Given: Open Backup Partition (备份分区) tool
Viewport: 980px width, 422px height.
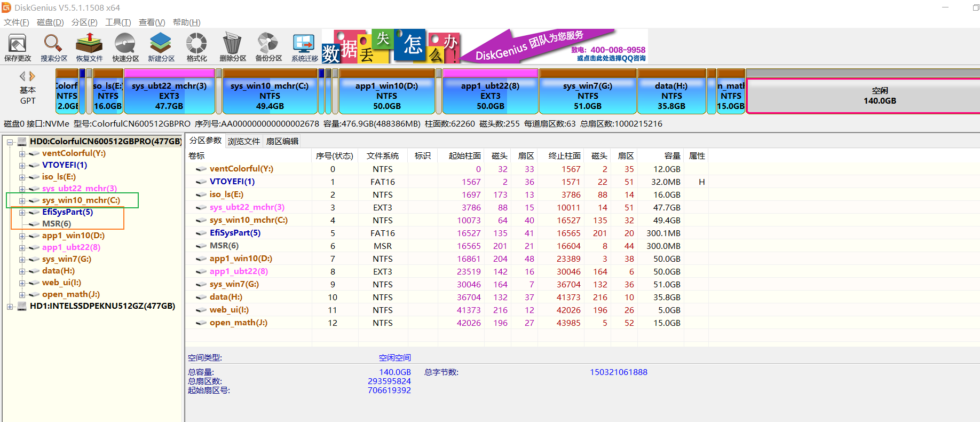Looking at the screenshot, I should [x=268, y=47].
